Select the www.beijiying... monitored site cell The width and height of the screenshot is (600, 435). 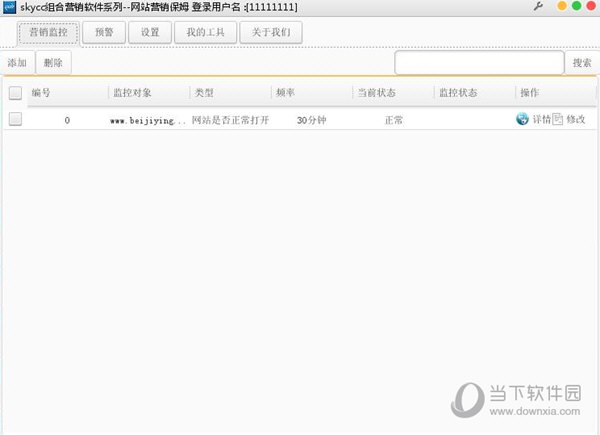click(148, 121)
